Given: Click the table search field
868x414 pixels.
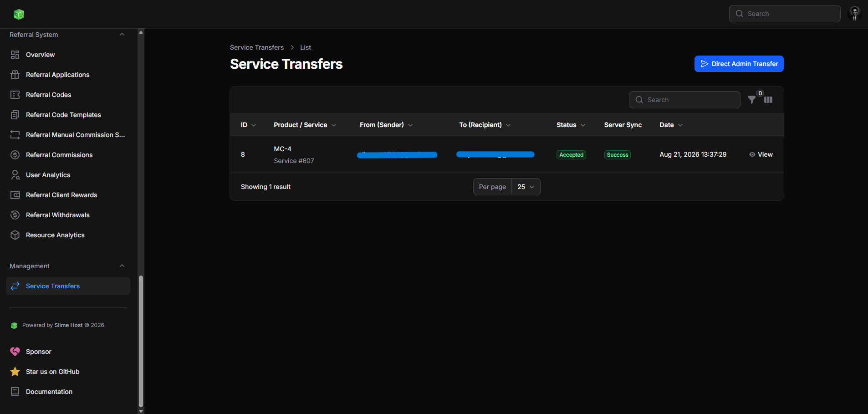Looking at the screenshot, I should [684, 100].
